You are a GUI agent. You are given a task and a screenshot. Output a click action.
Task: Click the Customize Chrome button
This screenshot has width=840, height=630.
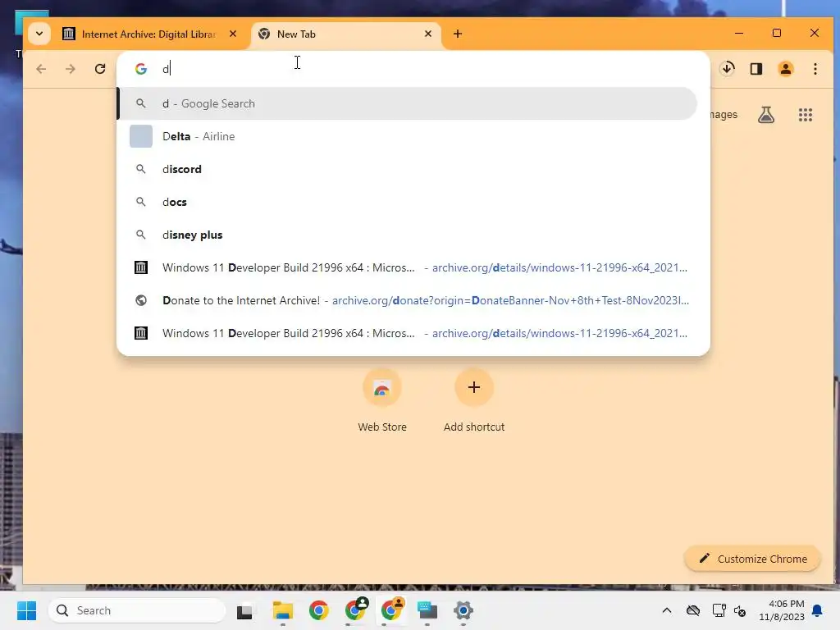click(x=753, y=559)
